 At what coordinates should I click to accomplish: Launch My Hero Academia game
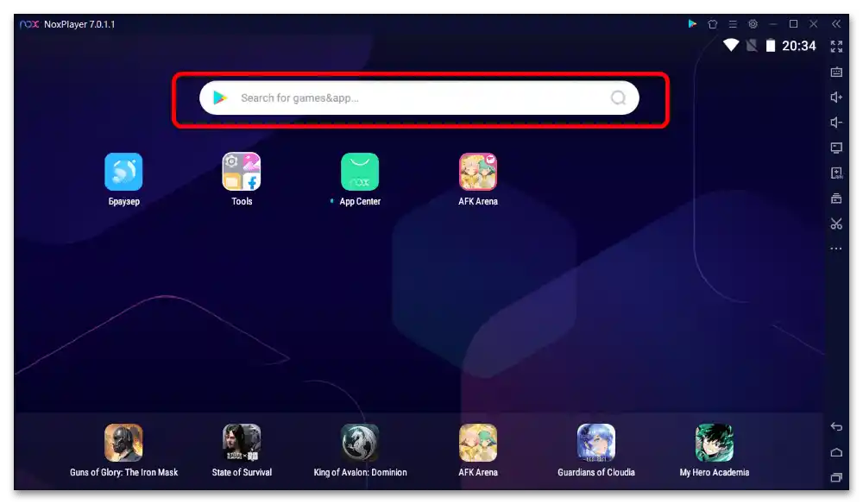click(715, 443)
